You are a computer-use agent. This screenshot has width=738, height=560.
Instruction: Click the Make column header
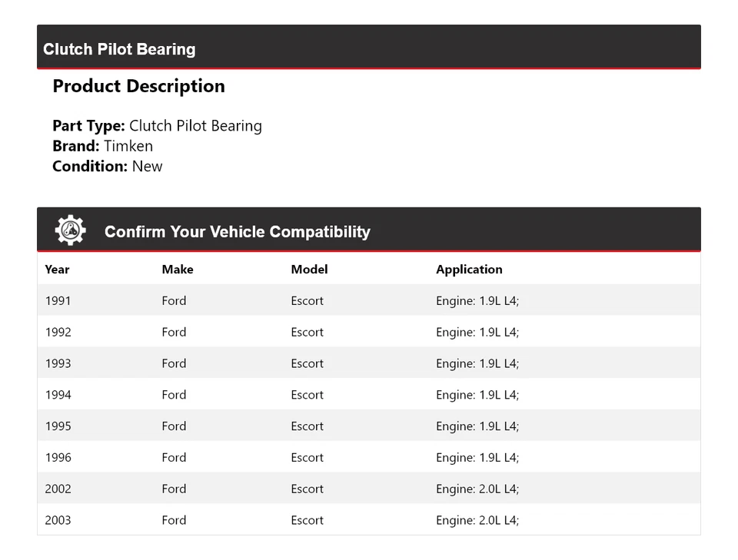178,270
